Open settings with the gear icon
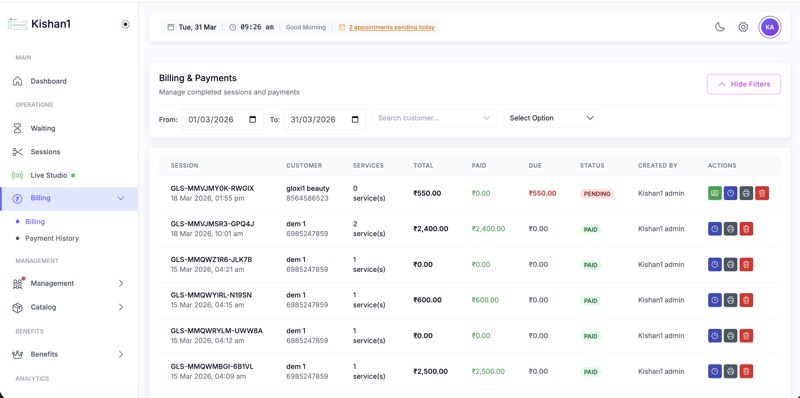Viewport: 800px width, 398px height. pos(743,27)
